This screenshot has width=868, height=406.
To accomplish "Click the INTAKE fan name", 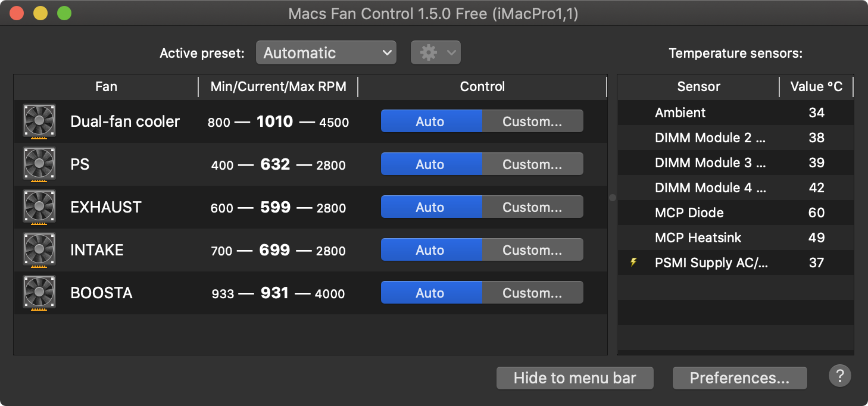I will (x=97, y=250).
